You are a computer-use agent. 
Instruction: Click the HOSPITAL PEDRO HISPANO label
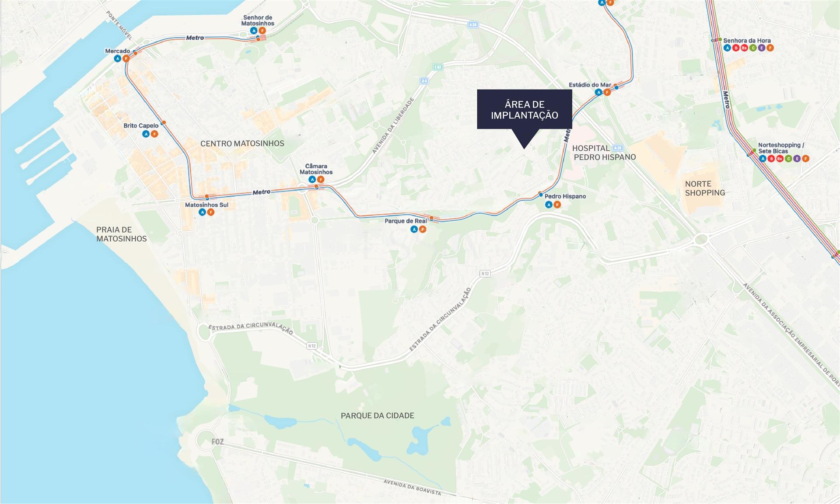click(x=604, y=153)
